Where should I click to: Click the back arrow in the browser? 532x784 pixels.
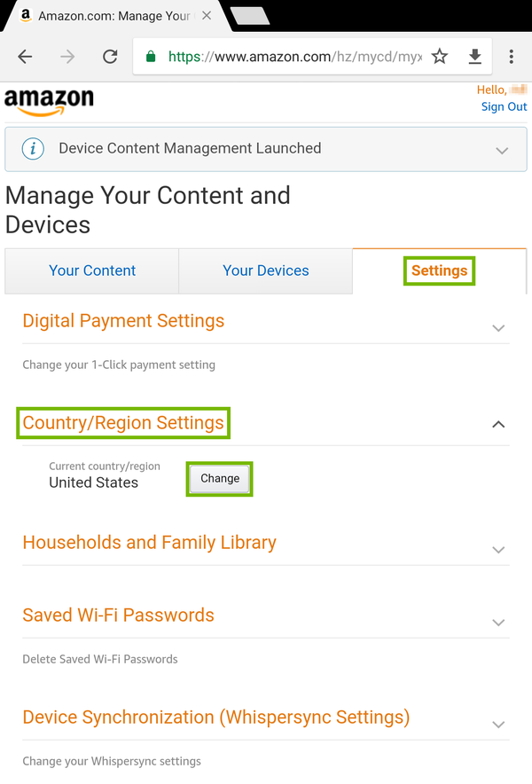click(25, 56)
